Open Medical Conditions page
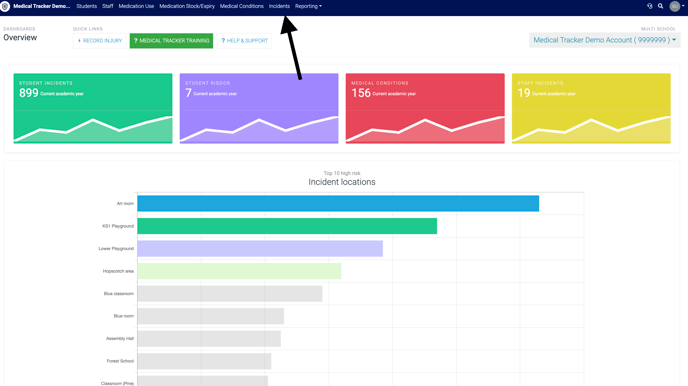The height and width of the screenshot is (386, 688). (241, 6)
